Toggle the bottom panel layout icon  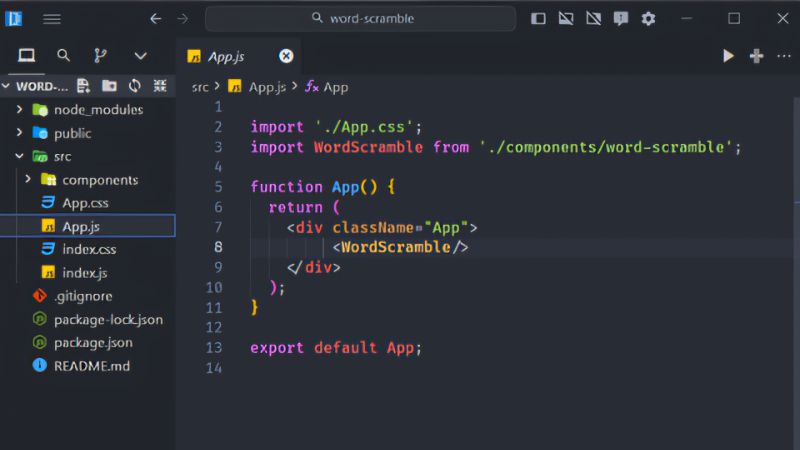566,19
